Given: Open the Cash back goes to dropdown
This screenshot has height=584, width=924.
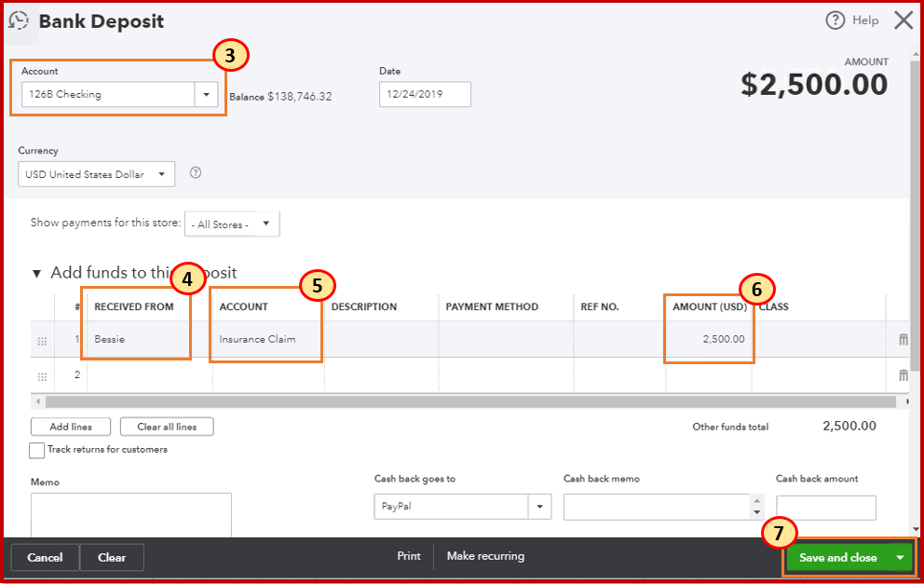Looking at the screenshot, I should pyautogui.click(x=539, y=507).
